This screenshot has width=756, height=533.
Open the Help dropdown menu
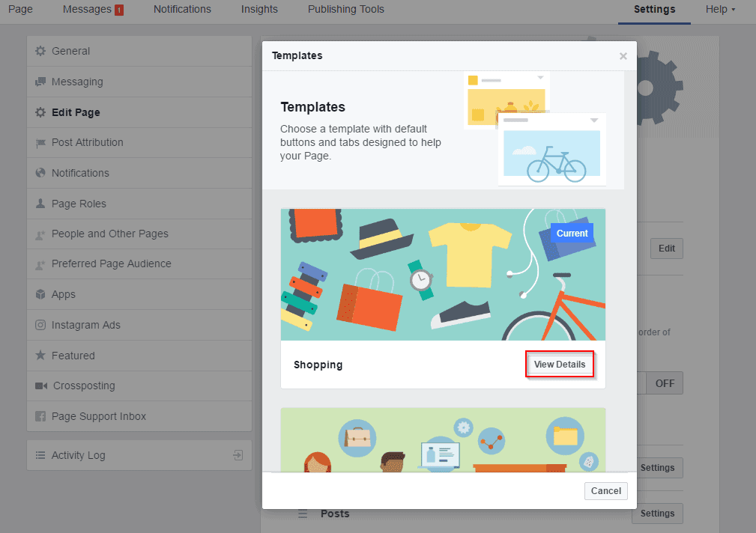coord(720,10)
